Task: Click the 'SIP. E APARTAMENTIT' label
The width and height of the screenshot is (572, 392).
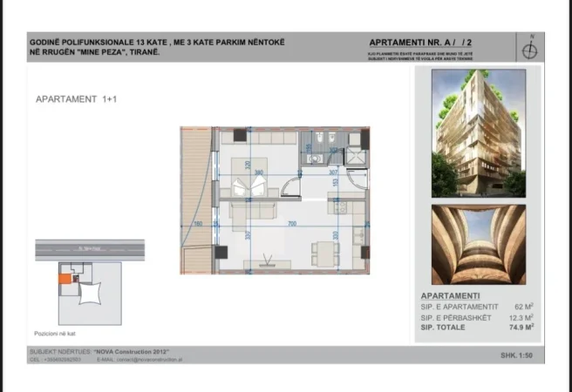Action: pos(460,308)
